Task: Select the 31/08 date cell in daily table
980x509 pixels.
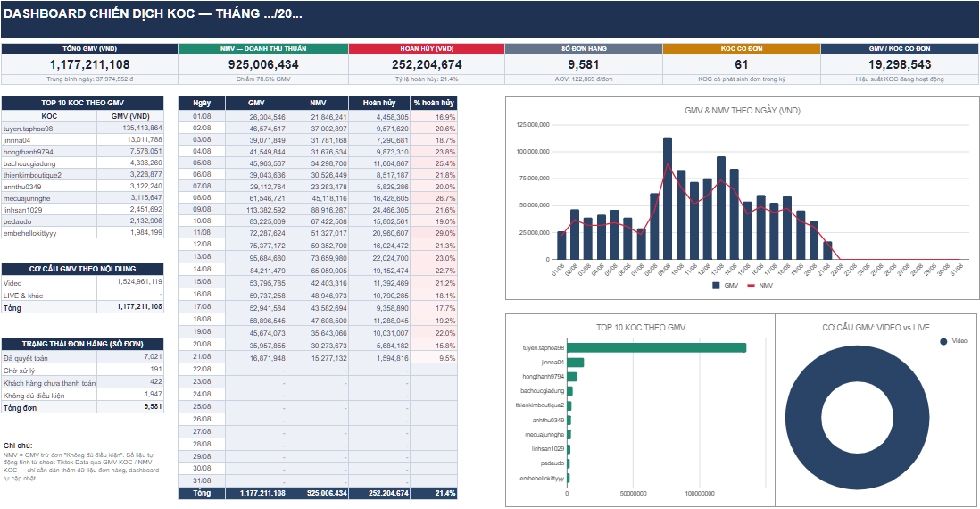Action: [202, 480]
